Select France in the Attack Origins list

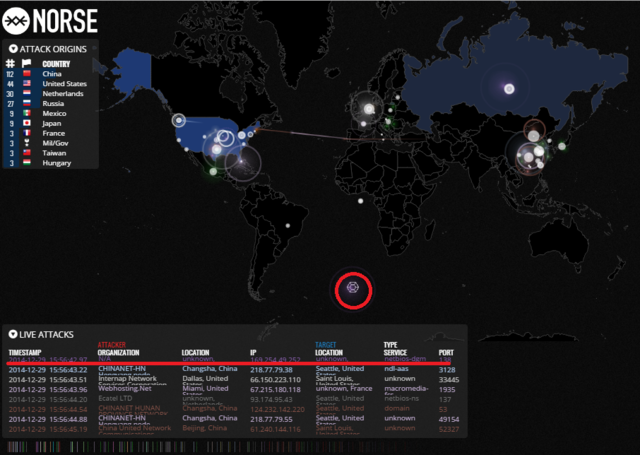pos(53,133)
